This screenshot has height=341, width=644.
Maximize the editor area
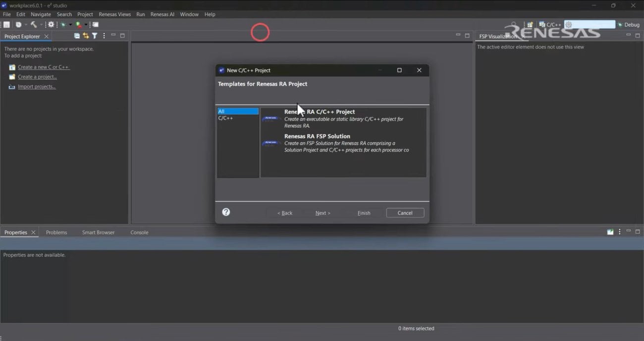467,36
